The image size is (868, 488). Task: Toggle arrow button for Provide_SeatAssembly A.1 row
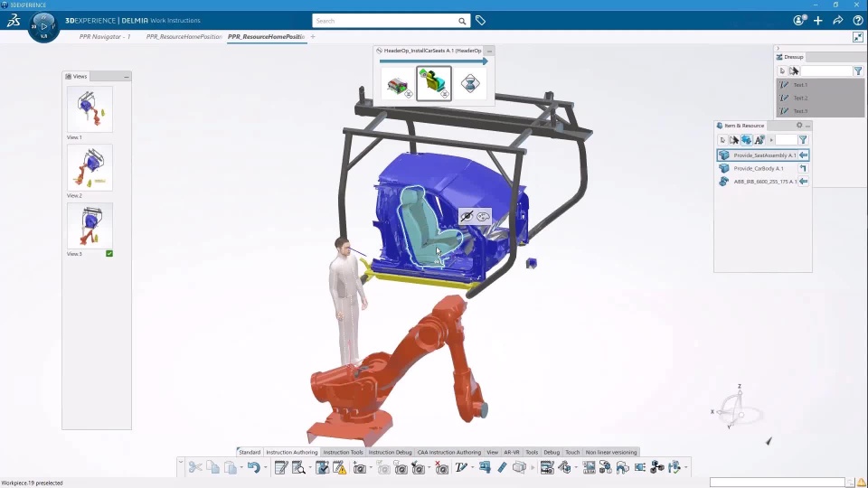tap(803, 155)
